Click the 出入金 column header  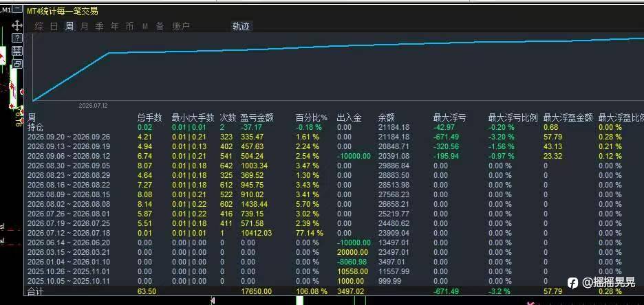point(349,118)
